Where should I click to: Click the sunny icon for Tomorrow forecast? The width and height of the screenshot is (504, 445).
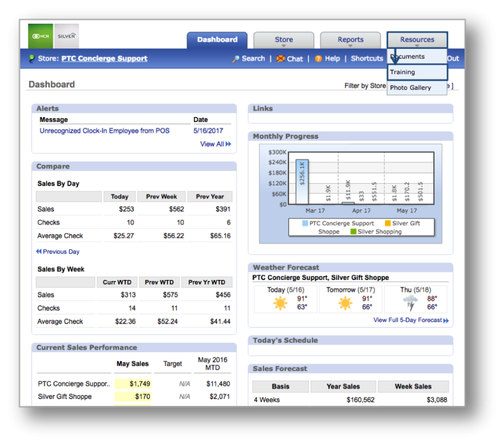point(345,303)
